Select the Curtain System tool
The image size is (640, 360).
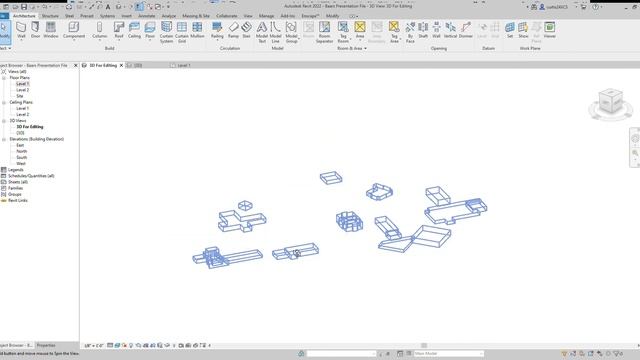point(166,32)
